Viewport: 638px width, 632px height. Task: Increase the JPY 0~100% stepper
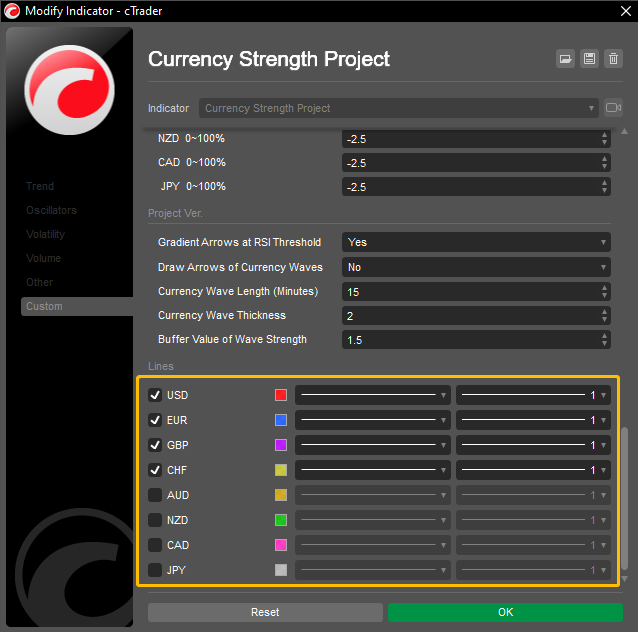click(x=604, y=183)
